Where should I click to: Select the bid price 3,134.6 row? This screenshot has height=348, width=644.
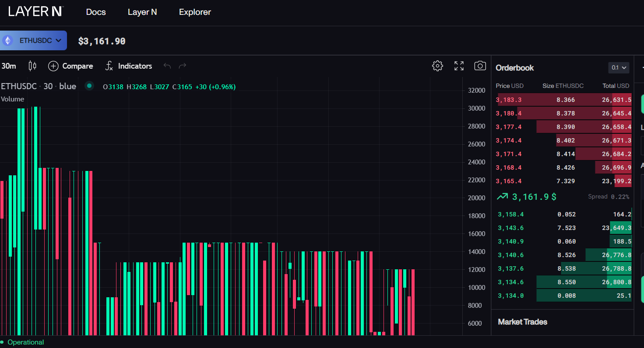[563, 282]
